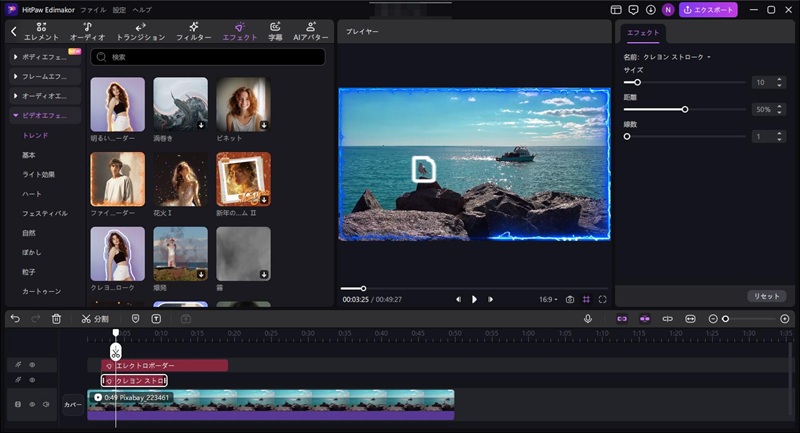Open the ヘルプ menu
Viewport: 800px width, 433px height.
point(142,10)
